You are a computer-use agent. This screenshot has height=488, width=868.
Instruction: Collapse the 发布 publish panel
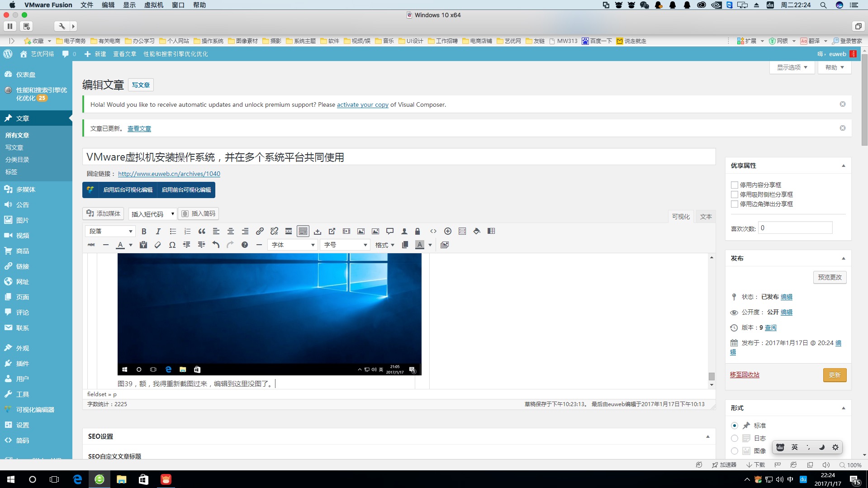(844, 258)
